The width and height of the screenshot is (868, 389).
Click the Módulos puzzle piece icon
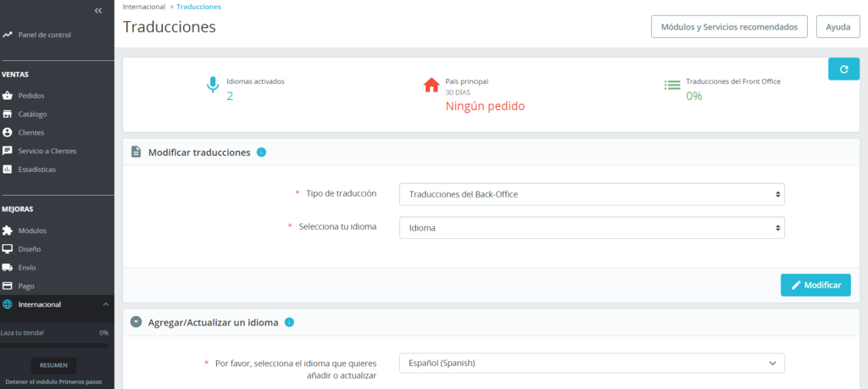coord(7,231)
